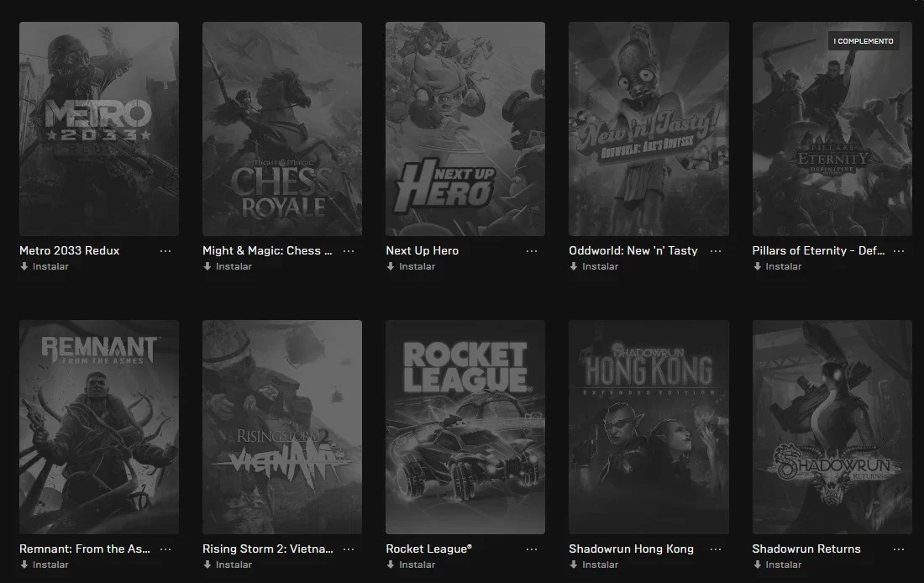Open the three-dot menu for Metro 2033 Redux
The width and height of the screenshot is (924, 583).
[x=165, y=251]
